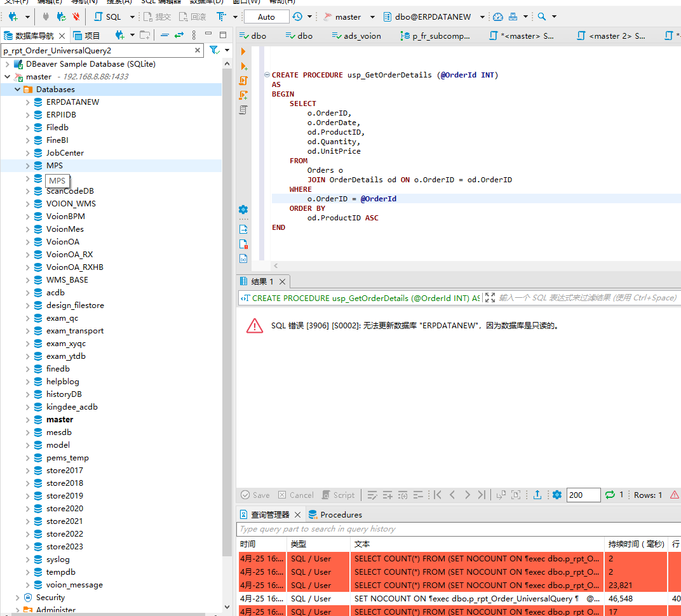The image size is (681, 616).
Task: Open the navigator view menu (three dots)
Action: pyautogui.click(x=194, y=35)
